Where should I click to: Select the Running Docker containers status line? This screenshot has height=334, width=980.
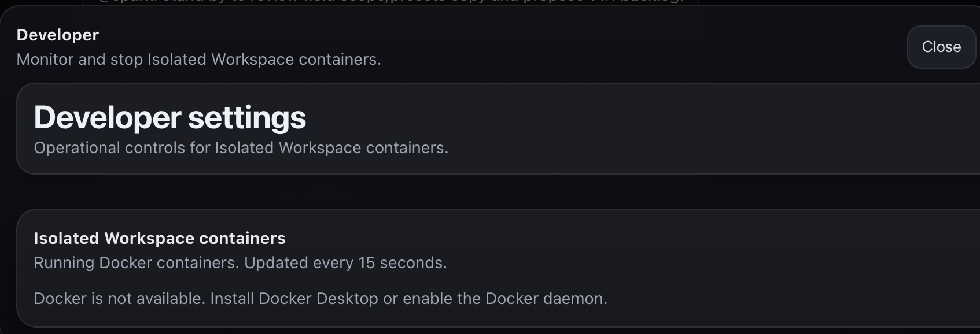[241, 262]
